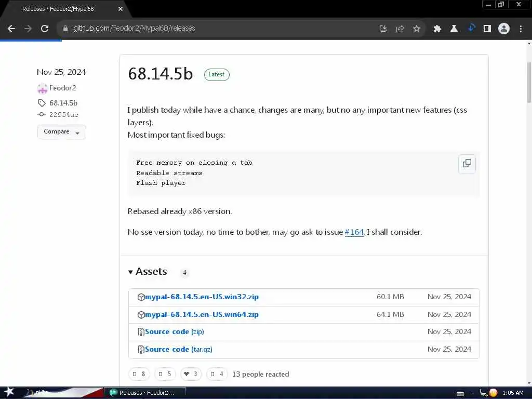The width and height of the screenshot is (532, 399).
Task: View site security lock info
Action: click(65, 29)
